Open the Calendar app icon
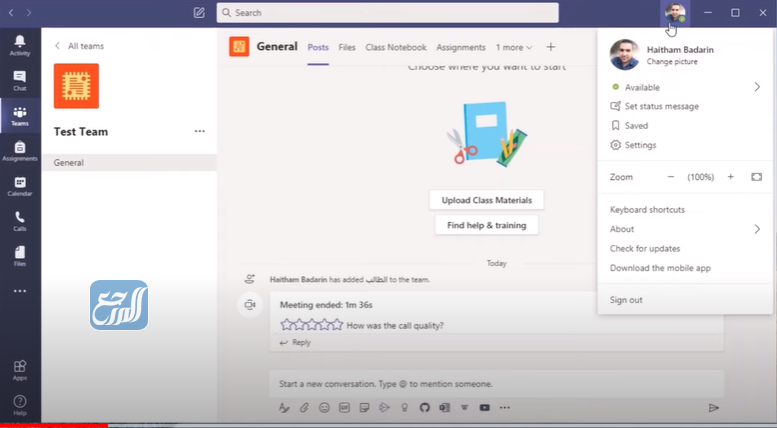Viewport: 777px width, 428px height. pyautogui.click(x=20, y=186)
